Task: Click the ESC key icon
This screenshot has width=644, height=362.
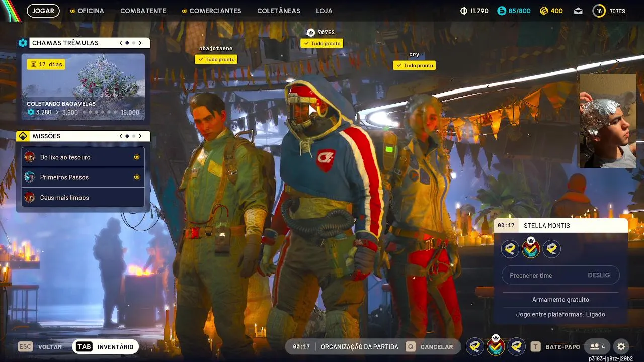Action: 25,346
